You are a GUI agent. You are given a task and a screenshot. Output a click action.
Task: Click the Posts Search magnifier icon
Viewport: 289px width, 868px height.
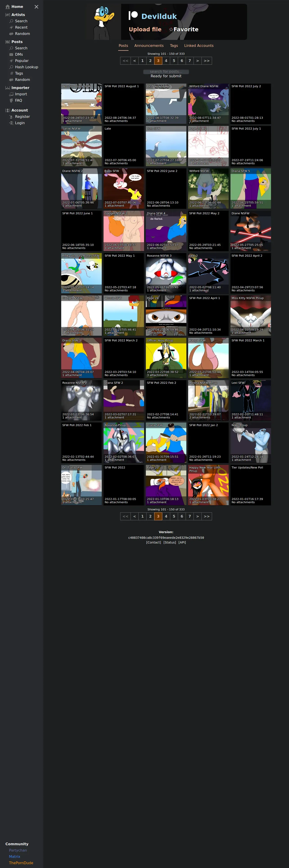click(11, 48)
